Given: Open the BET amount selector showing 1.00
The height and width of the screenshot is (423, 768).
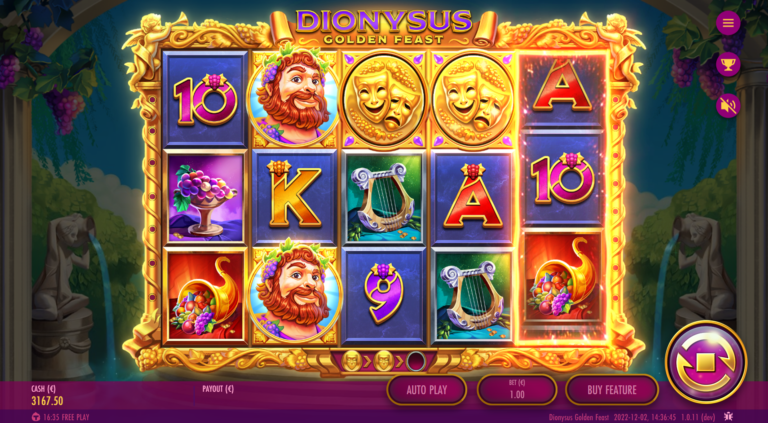Looking at the screenshot, I should pos(517,390).
